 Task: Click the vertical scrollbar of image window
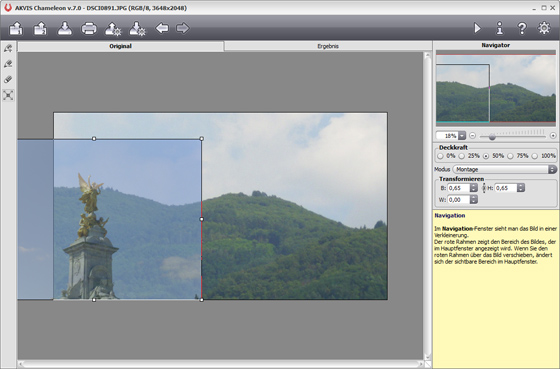428,206
